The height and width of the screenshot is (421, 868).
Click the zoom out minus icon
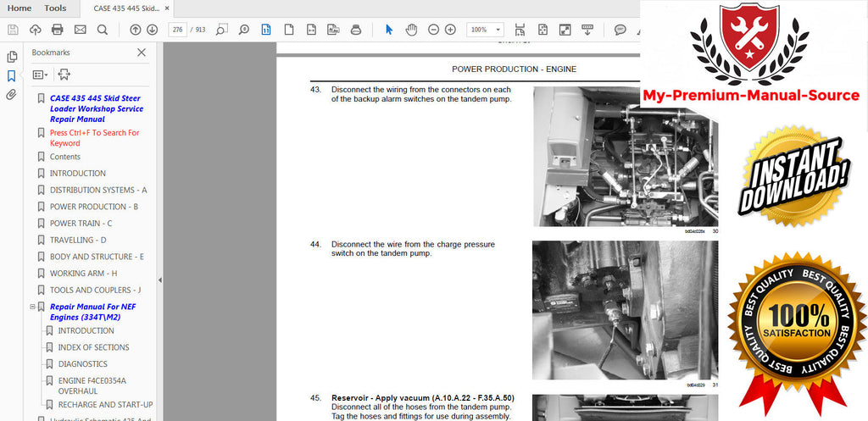(x=433, y=30)
